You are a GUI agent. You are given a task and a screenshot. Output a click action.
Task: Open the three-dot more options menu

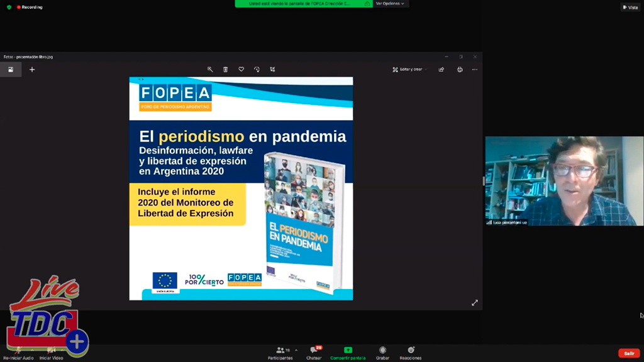point(475,69)
